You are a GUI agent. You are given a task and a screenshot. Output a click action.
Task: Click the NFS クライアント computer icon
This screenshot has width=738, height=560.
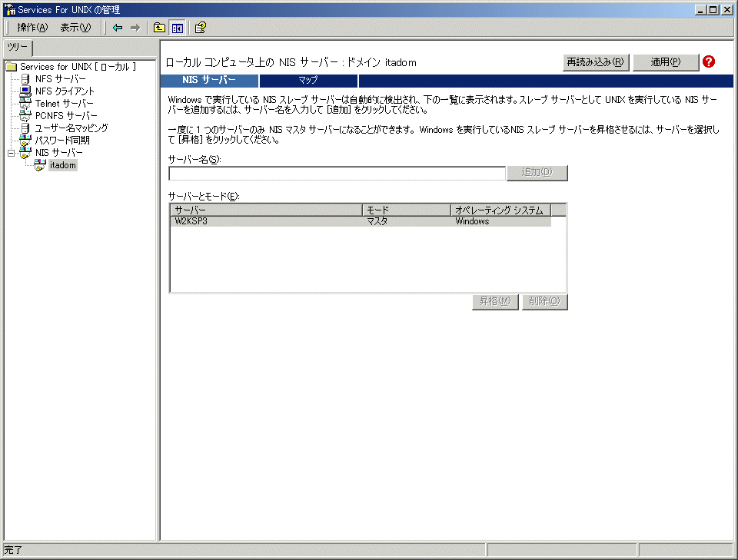coord(25,91)
